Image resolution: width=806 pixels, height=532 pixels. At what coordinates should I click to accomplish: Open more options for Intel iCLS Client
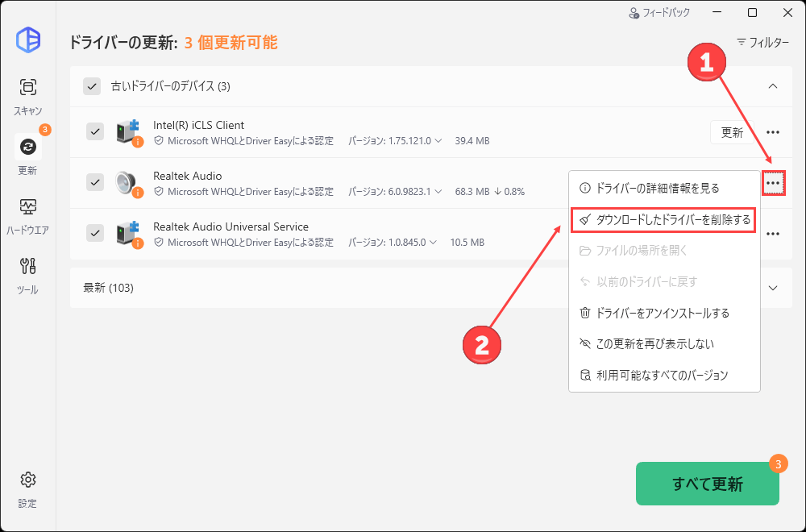(x=773, y=133)
